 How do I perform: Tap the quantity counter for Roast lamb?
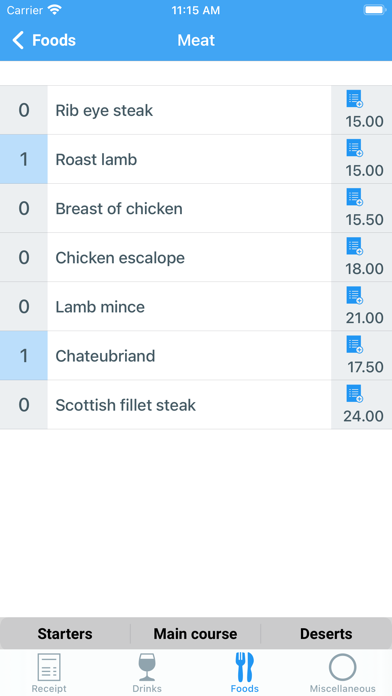(x=24, y=159)
